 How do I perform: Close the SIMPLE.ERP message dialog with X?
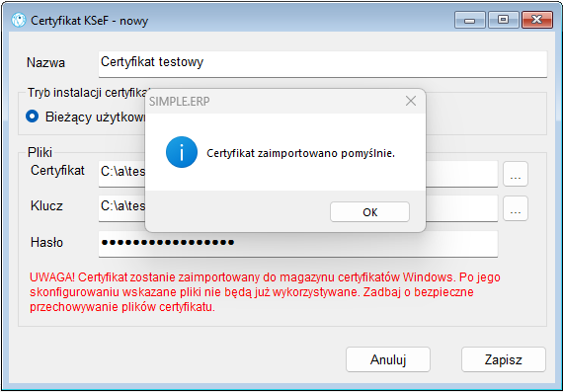click(x=411, y=102)
